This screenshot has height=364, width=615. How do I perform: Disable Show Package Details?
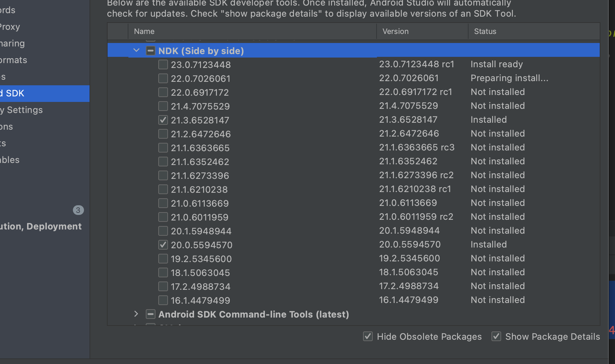tap(496, 336)
